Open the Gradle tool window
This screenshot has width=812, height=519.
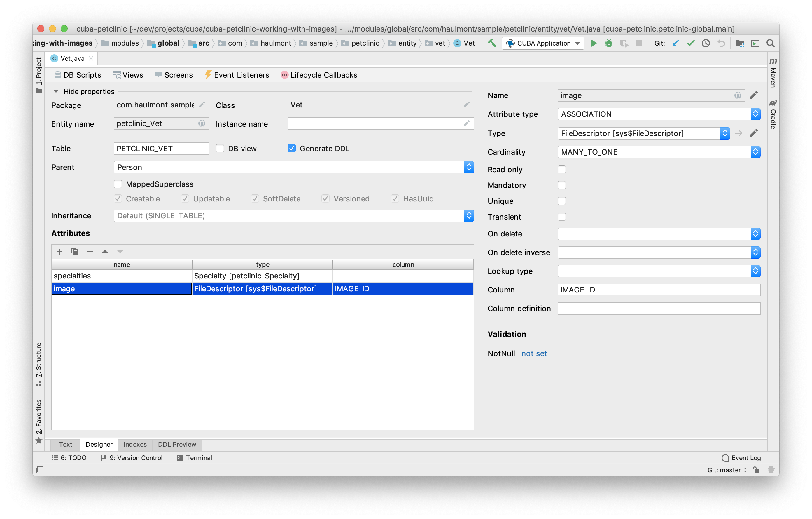773,114
